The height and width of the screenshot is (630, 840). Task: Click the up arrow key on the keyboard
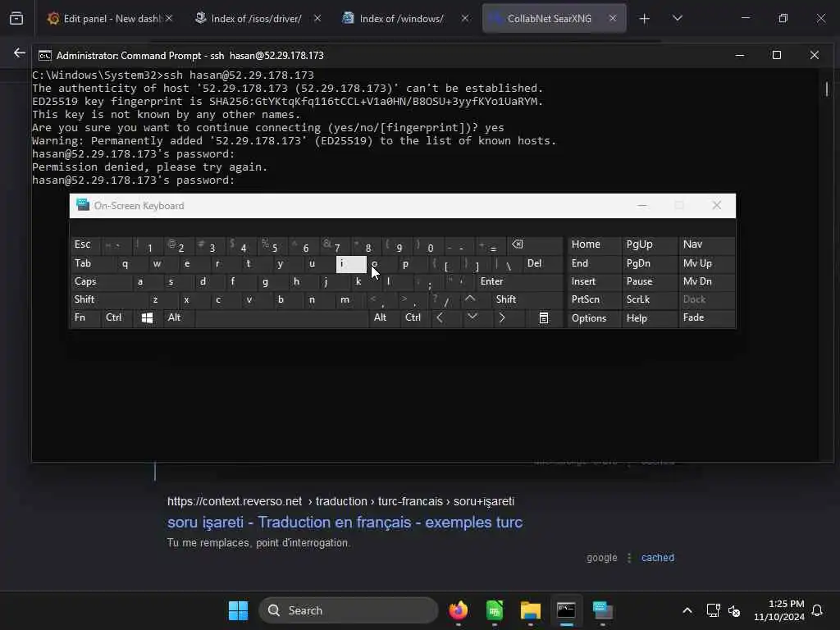pos(470,299)
